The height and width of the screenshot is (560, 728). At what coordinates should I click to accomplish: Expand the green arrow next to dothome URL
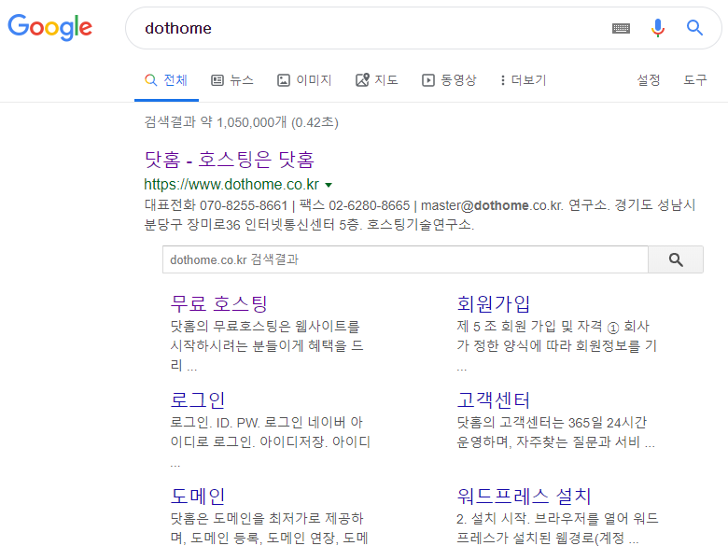(x=329, y=185)
